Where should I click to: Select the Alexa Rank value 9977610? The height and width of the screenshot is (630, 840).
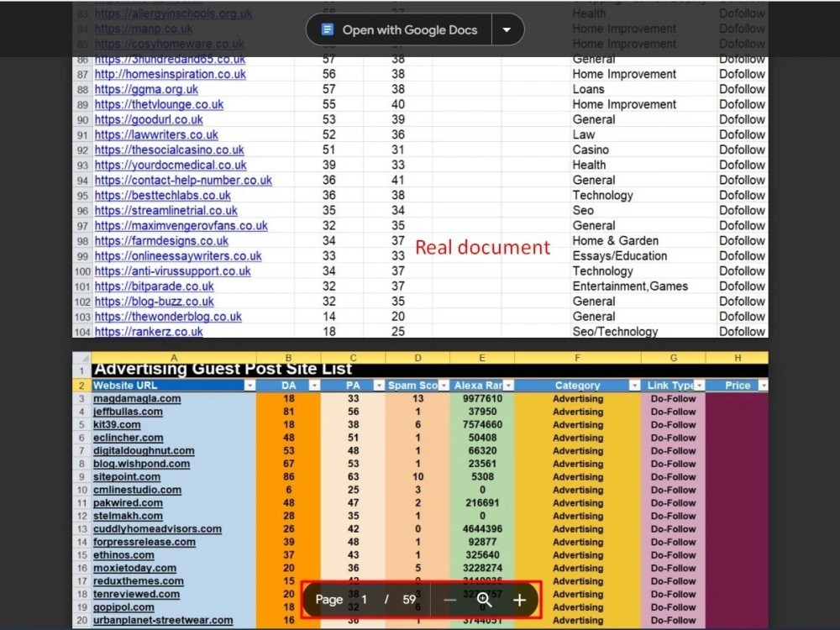click(x=482, y=398)
